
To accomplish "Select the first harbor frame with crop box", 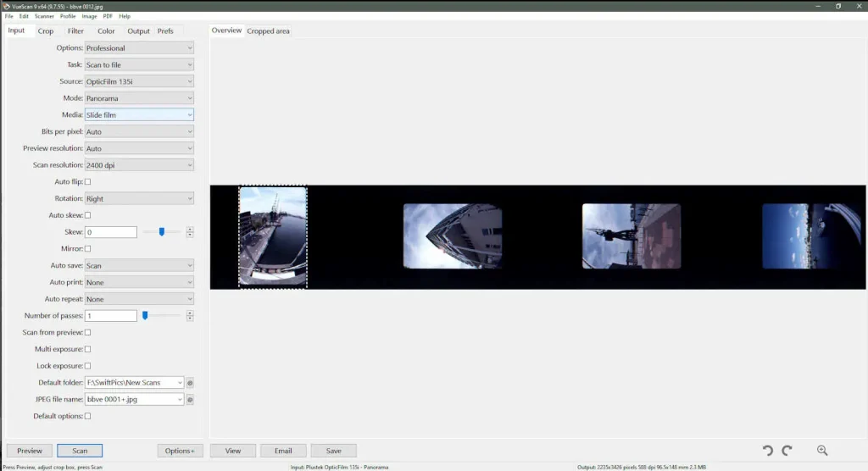I will (x=273, y=237).
